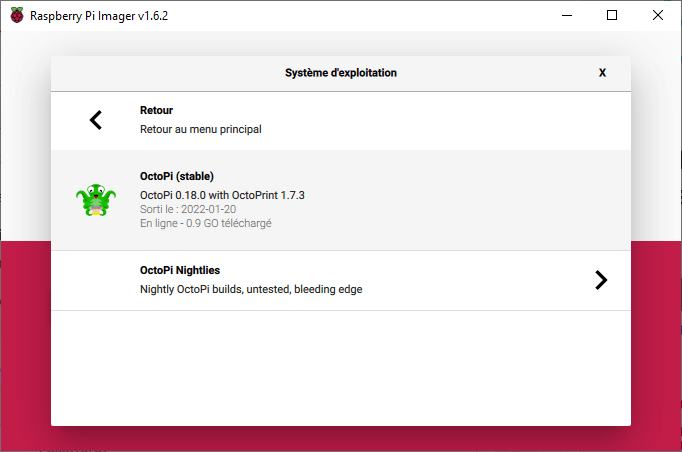Click the 'Sorti le : 2022-01-20' release date
Image resolution: width=682 pixels, height=452 pixels.
[188, 209]
